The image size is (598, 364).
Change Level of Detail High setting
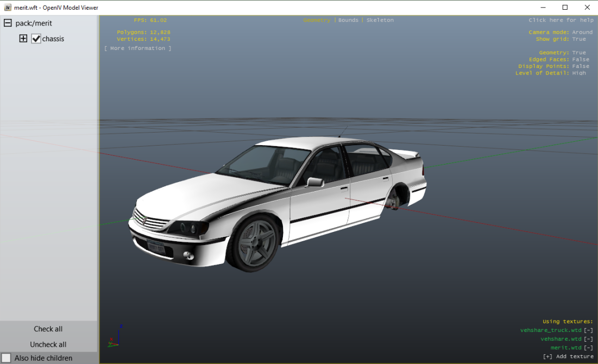(579, 73)
